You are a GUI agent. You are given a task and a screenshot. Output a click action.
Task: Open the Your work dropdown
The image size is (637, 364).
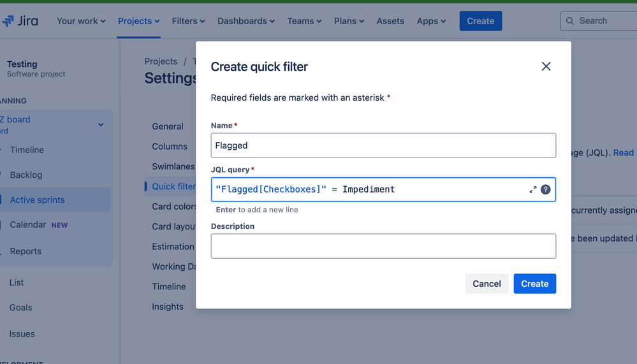tap(81, 21)
